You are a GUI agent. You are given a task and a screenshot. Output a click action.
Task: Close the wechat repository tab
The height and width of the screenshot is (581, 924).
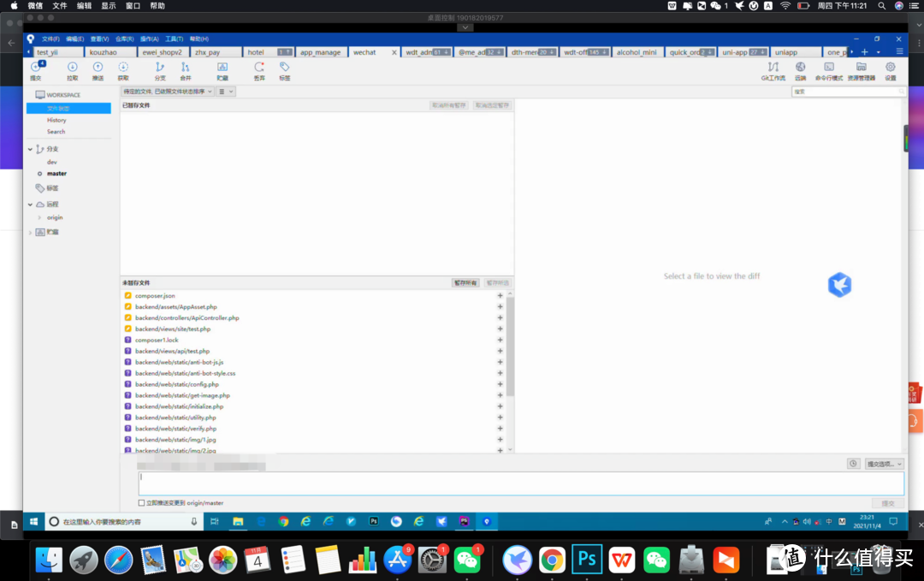coord(394,52)
